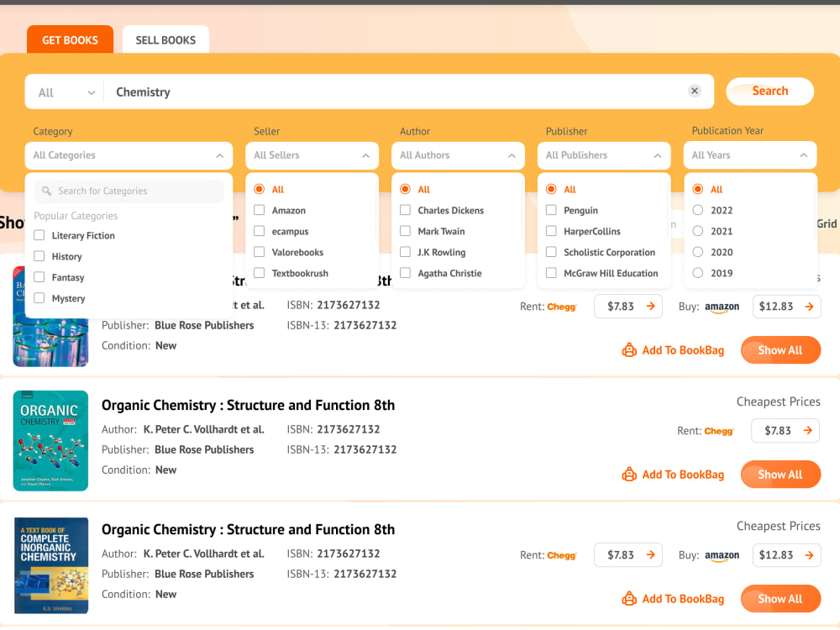The width and height of the screenshot is (840, 630).
Task: Collapse the All Sellers dropdown
Action: coord(312,155)
